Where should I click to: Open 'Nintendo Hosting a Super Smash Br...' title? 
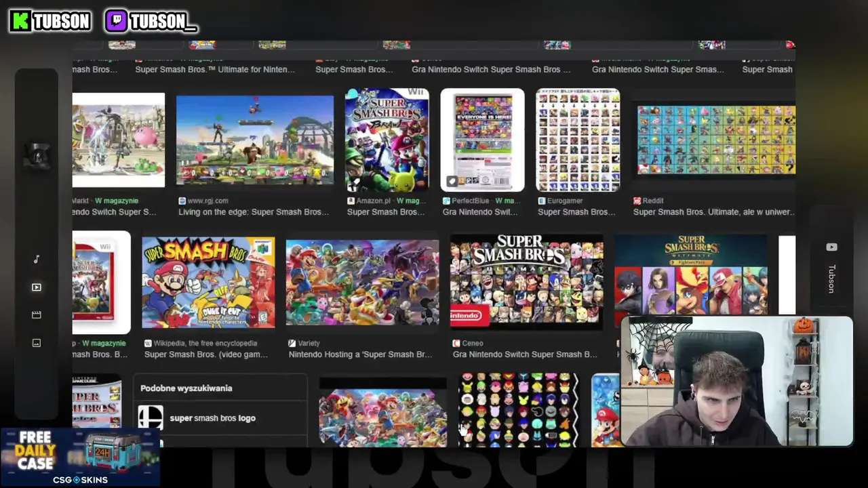click(x=360, y=354)
